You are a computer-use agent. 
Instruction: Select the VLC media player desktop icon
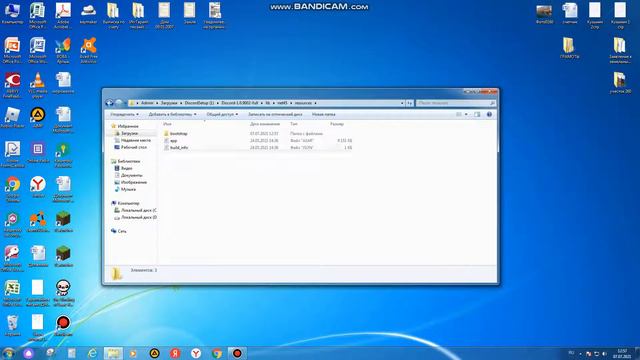pos(38,85)
